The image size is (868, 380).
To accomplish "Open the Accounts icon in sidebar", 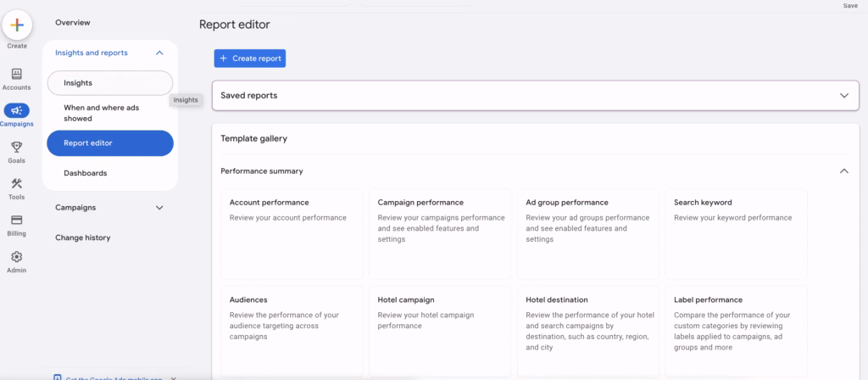I will point(17,75).
